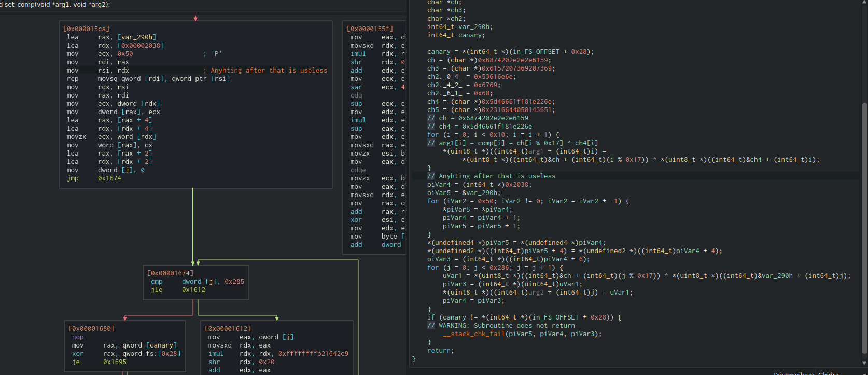This screenshot has width=868, height=375.
Task: Click 'xor rax, qword fs:[0x28]' instruction
Action: [x=127, y=354]
